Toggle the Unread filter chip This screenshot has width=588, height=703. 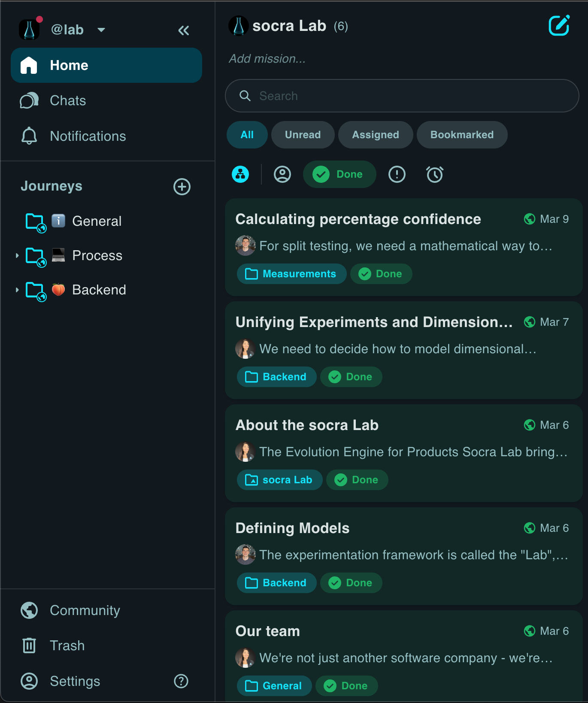(303, 135)
